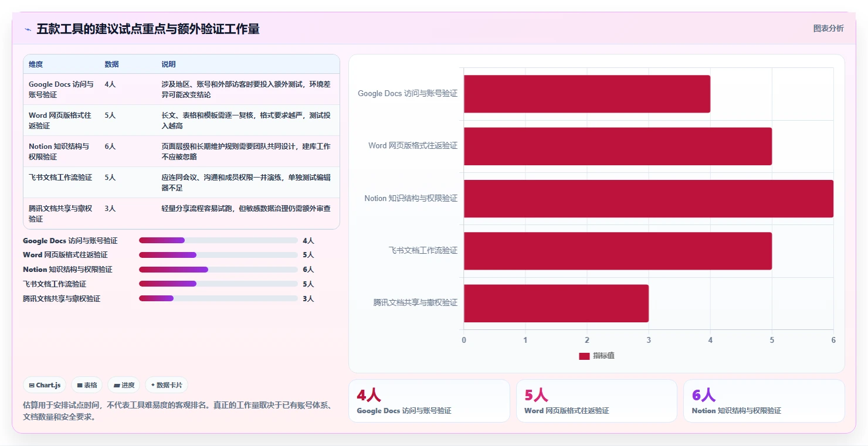This screenshot has width=868, height=446.
Task: Select the 进度 tag chip
Action: pos(124,385)
